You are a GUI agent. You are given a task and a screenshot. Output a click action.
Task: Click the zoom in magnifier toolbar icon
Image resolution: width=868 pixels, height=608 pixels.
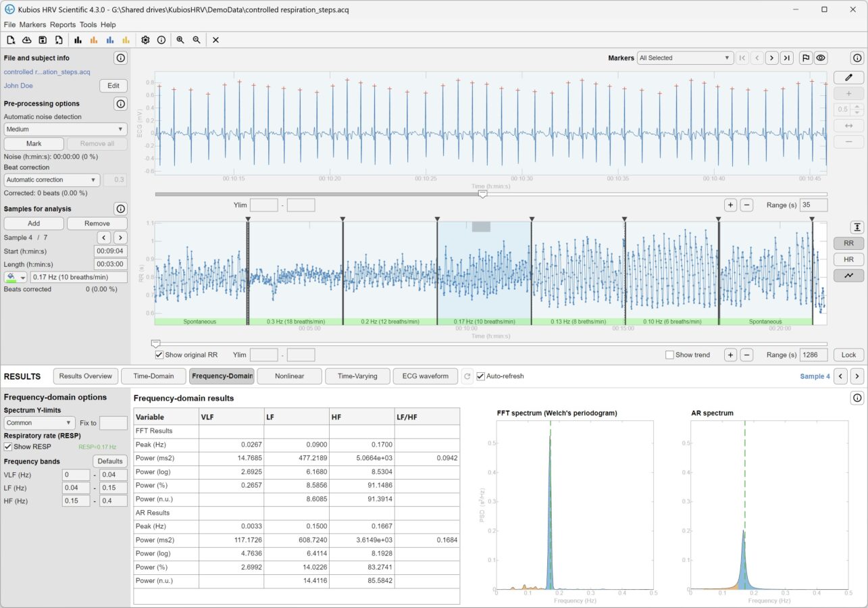click(x=180, y=40)
